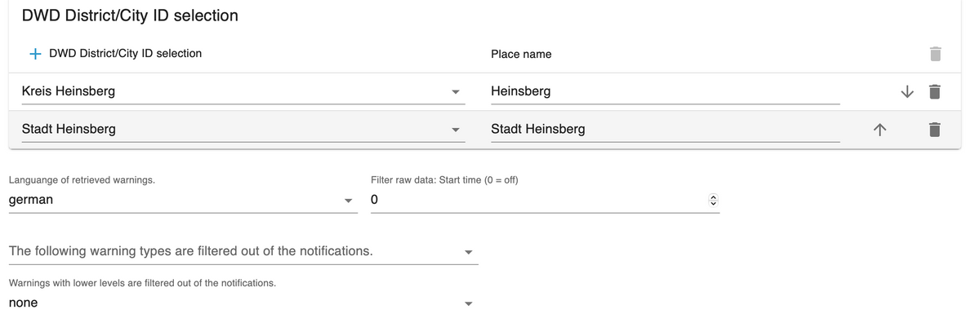Delete the Stadt Heinsberg row
This screenshot has height=314, width=980.
point(936,129)
